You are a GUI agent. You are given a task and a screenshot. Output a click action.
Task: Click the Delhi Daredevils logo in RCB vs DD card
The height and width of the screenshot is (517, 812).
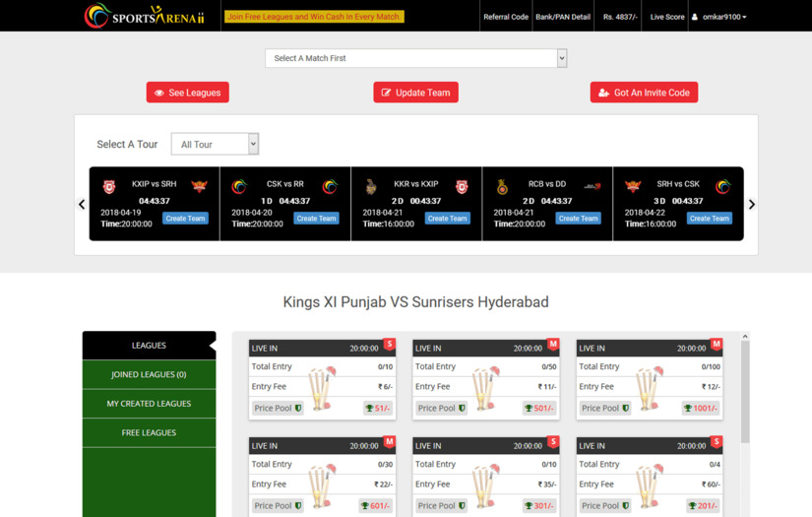593,186
